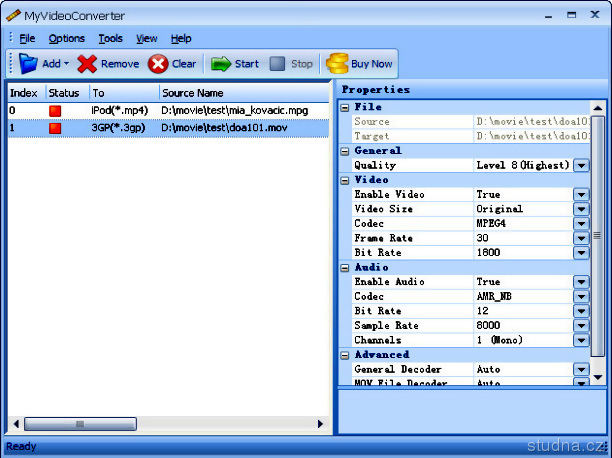612x458 pixels.
Task: Open the Options menu
Action: click(67, 38)
